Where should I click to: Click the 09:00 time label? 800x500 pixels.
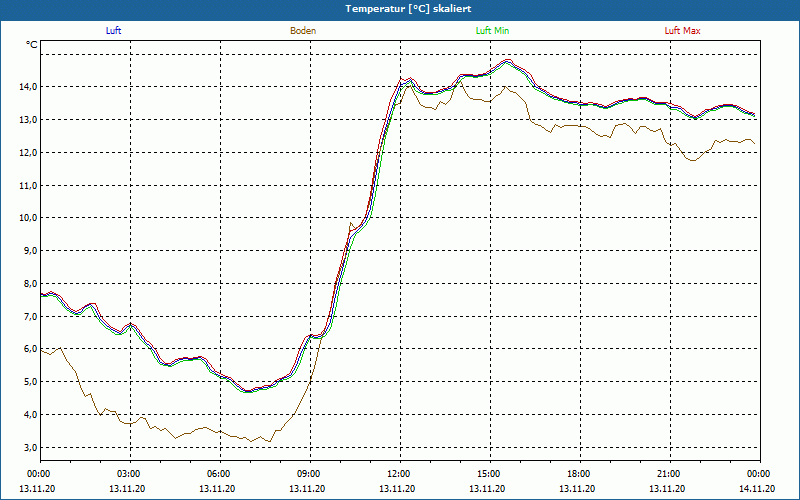point(310,474)
